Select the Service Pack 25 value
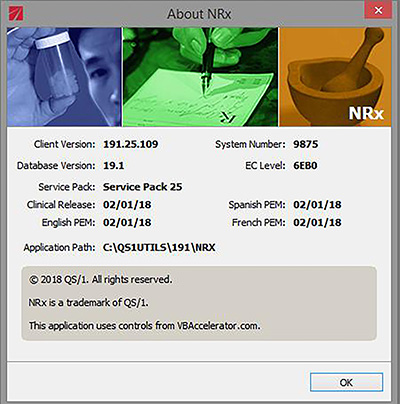400x404 pixels. click(x=143, y=187)
